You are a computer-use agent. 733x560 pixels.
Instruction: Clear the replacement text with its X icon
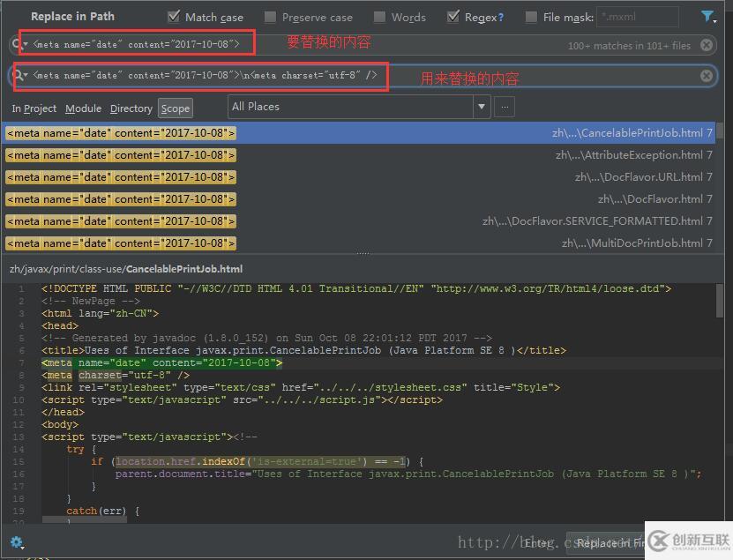click(x=707, y=75)
